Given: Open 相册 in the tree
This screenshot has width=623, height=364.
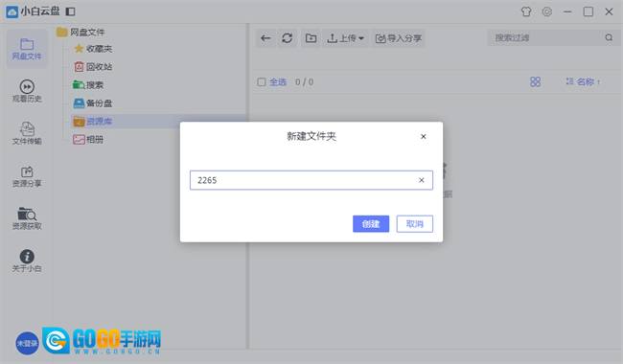Looking at the screenshot, I should (x=88, y=139).
